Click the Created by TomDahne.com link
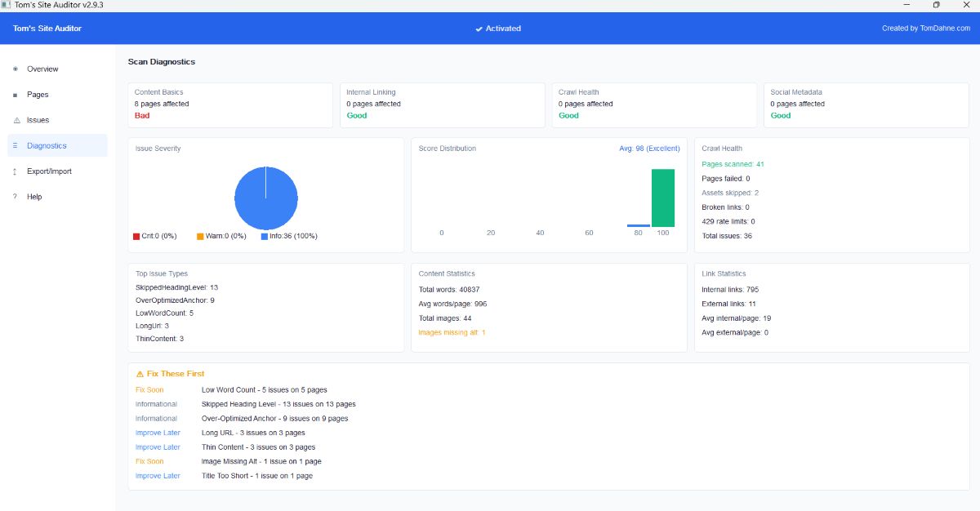Viewport: 980px width, 511px height. pyautogui.click(x=927, y=29)
